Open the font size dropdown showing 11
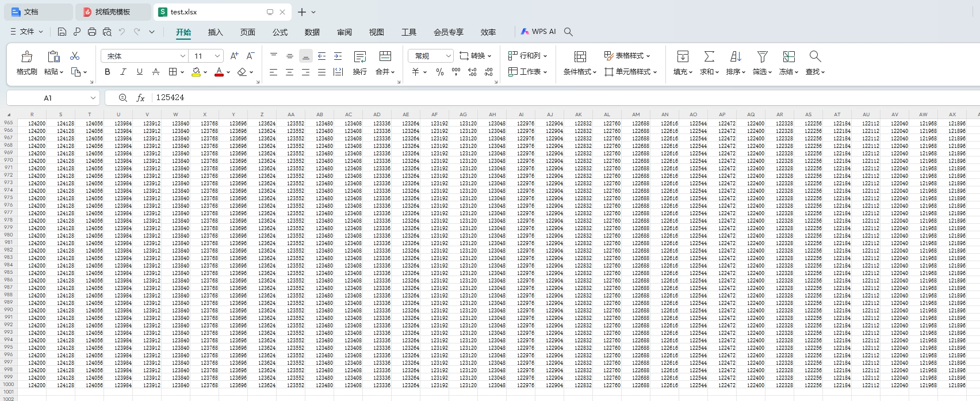Viewport: 980px width, 401px height. 217,56
